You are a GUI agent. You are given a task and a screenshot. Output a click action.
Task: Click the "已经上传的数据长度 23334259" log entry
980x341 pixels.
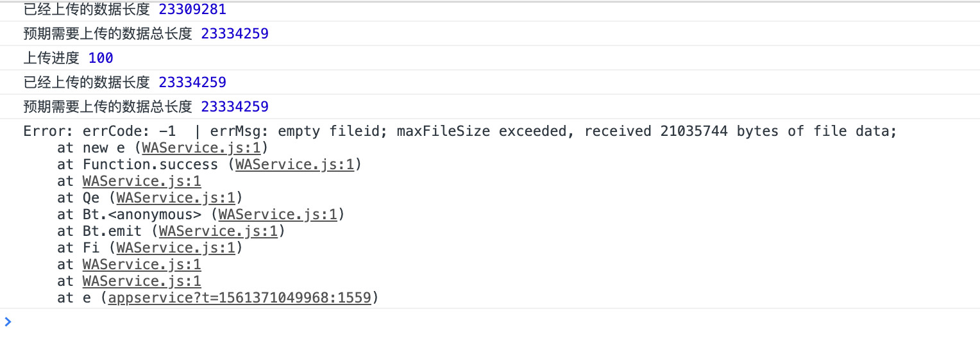click(x=125, y=83)
